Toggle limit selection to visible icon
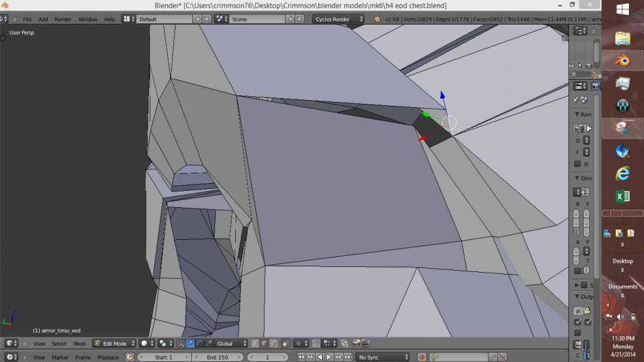 (286, 344)
